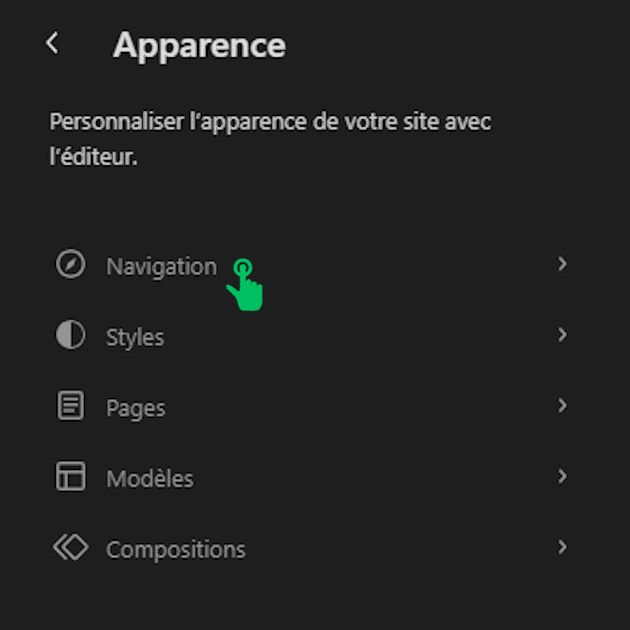Image resolution: width=630 pixels, height=630 pixels.
Task: Click the Apparence panel heading
Action: coord(199,45)
